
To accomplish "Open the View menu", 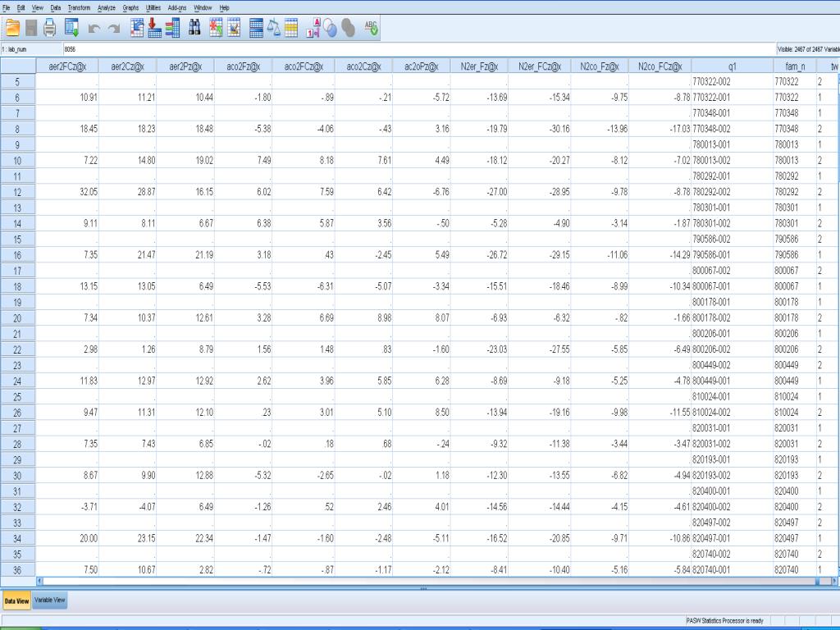I will (38, 7).
